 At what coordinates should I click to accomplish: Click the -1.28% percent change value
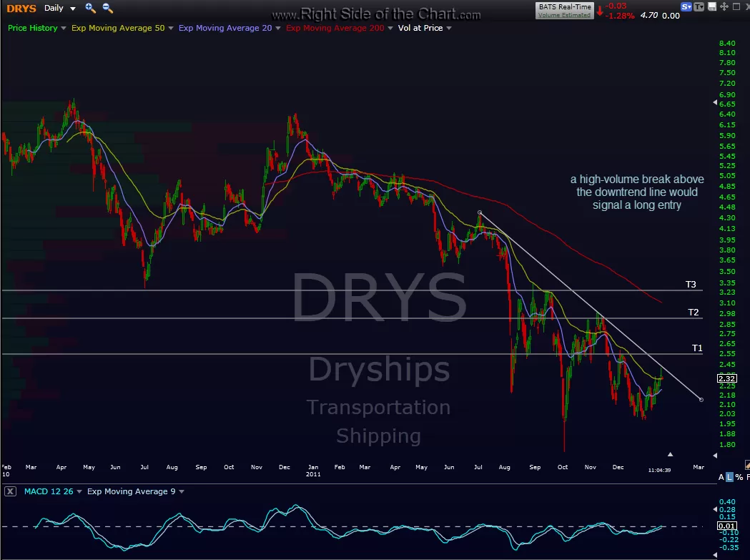click(620, 15)
